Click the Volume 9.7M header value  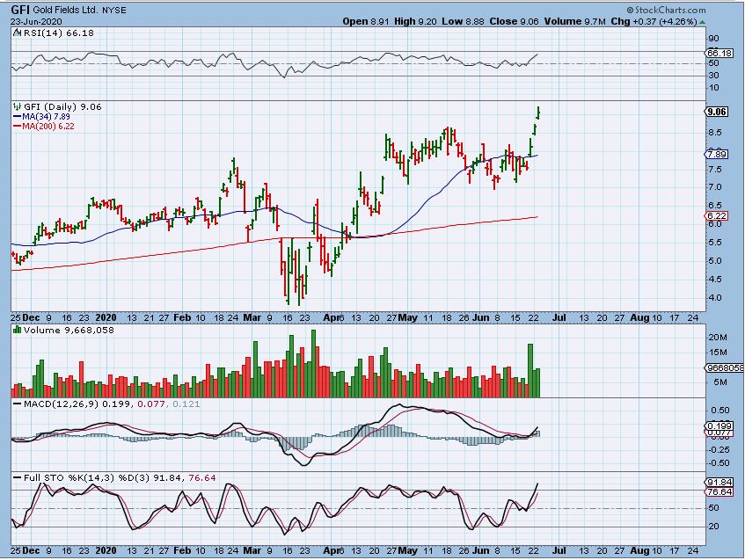pos(575,21)
